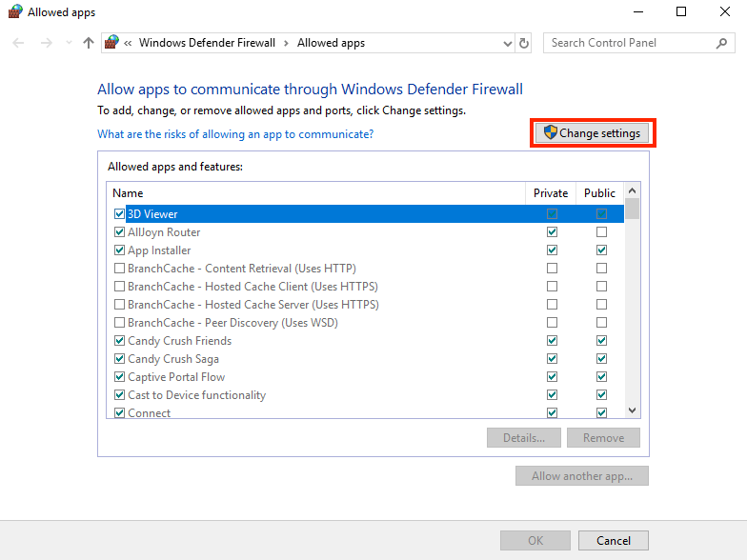This screenshot has width=747, height=560.
Task: Check Private box for BranchCache Peer Discovery
Action: [553, 322]
